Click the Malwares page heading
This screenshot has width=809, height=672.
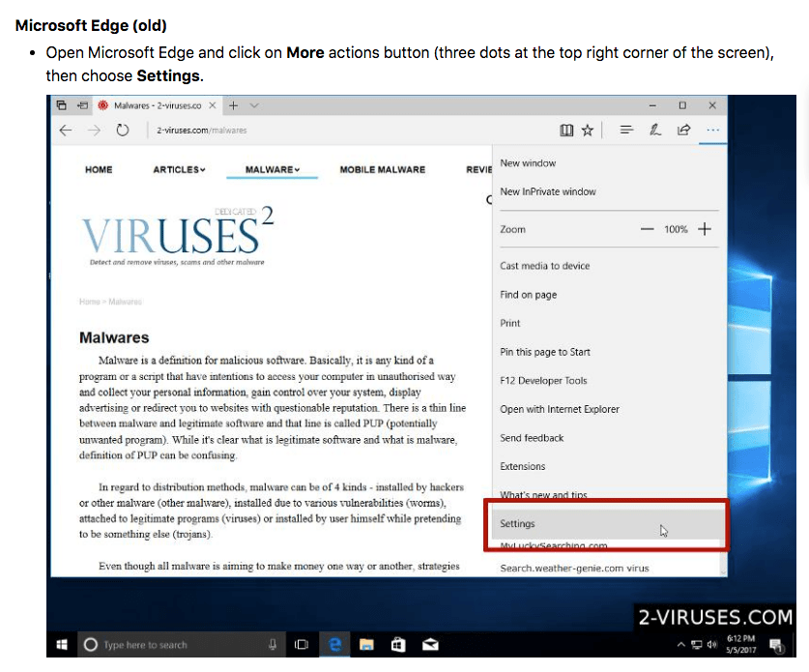(x=114, y=337)
